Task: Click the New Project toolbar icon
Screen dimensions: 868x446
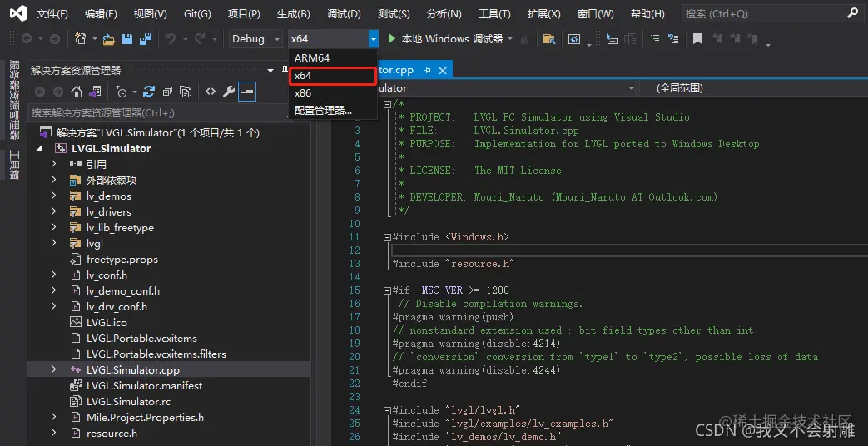Action: click(x=81, y=39)
